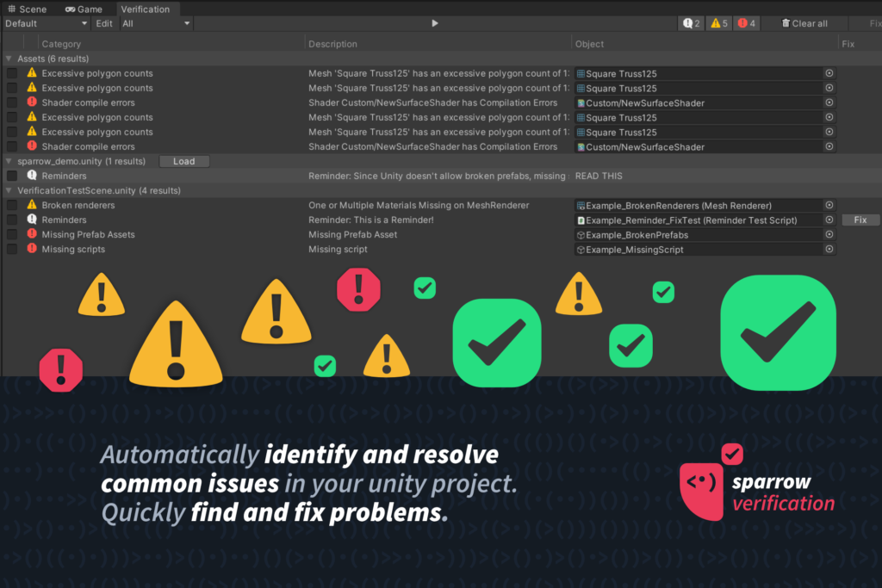The width and height of the screenshot is (882, 588).
Task: Toggle the errors filter showing 4
Action: (x=747, y=23)
